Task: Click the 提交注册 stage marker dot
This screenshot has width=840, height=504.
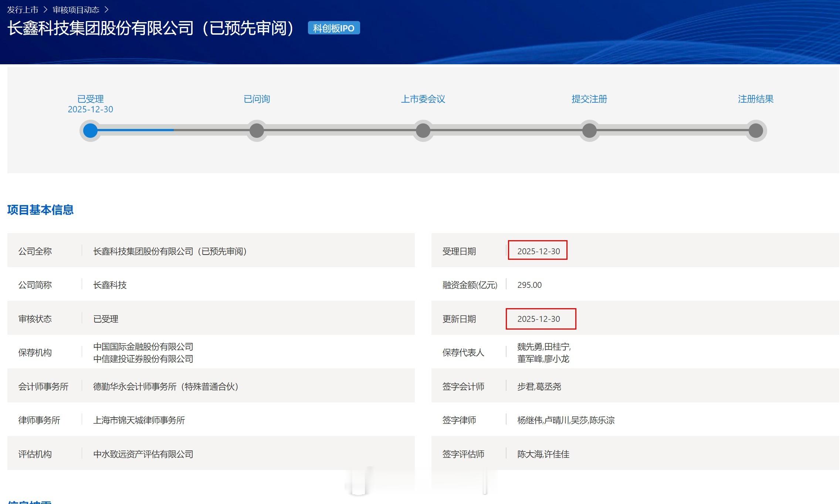Action: click(589, 130)
